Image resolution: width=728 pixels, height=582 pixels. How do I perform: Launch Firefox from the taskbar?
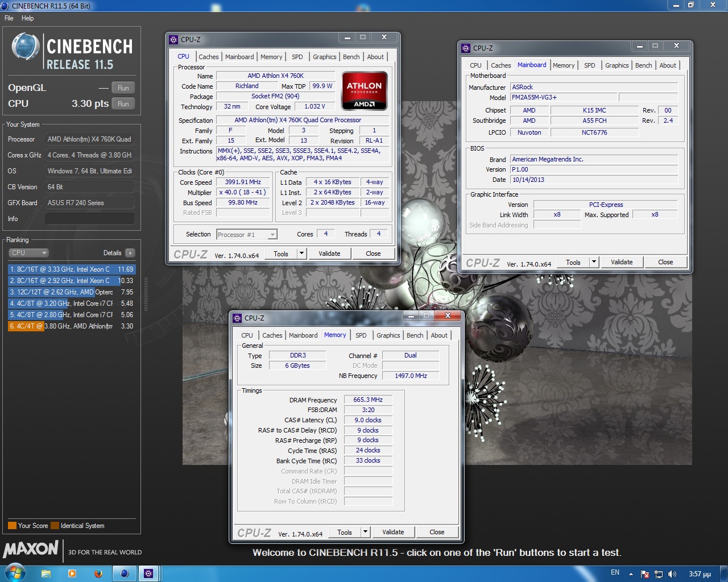98,573
